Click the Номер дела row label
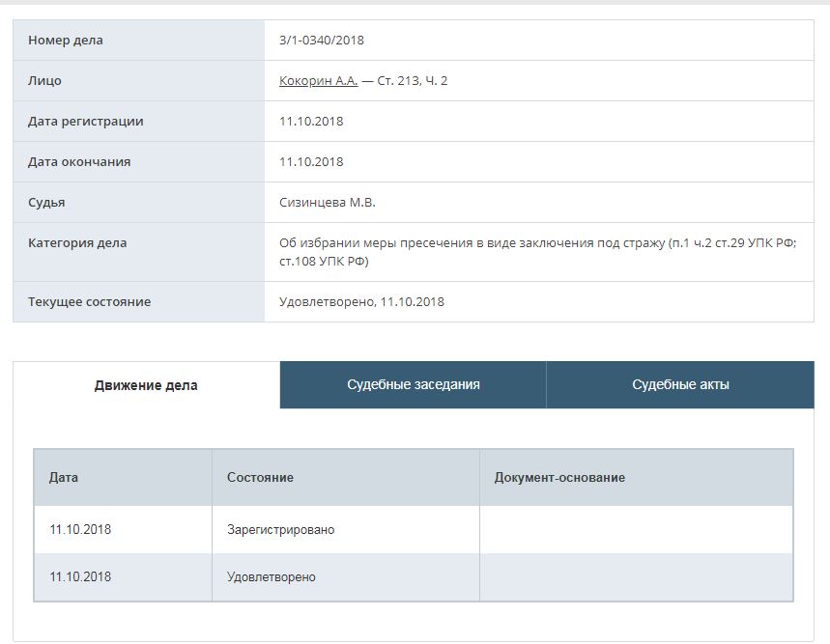The image size is (830, 644). click(x=66, y=41)
